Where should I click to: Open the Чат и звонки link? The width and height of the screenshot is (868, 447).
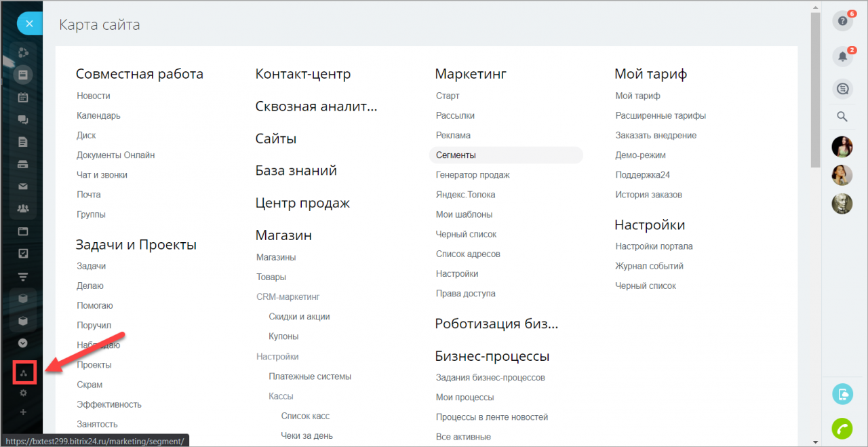(x=102, y=174)
